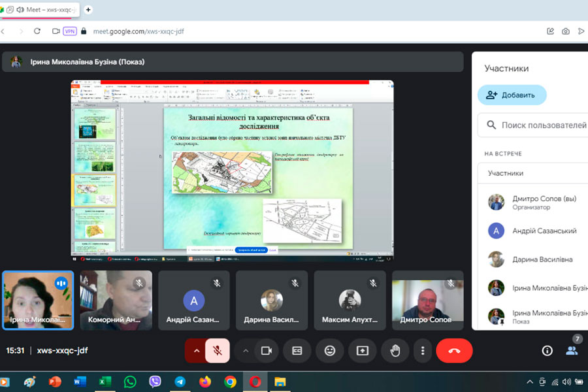Click the present screen button
588x392 pixels.
[x=362, y=351]
